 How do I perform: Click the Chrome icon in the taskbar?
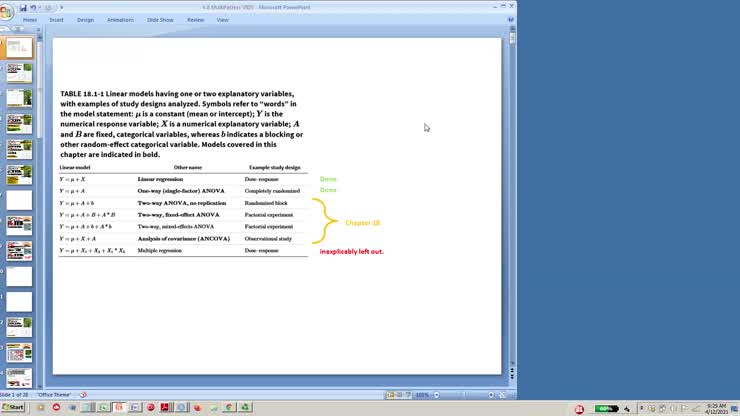229,407
